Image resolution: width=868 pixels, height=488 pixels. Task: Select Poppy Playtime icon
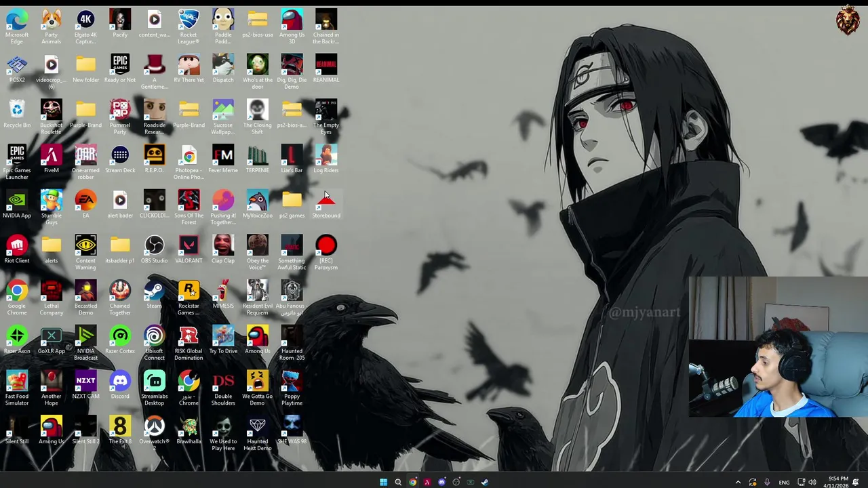pyautogui.click(x=292, y=388)
